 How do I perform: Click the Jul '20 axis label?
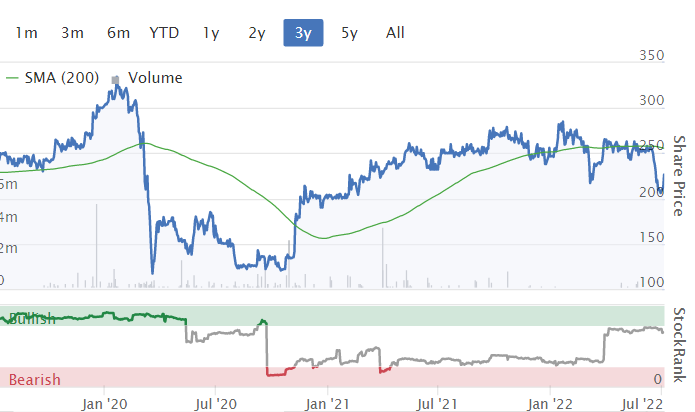[x=215, y=404]
